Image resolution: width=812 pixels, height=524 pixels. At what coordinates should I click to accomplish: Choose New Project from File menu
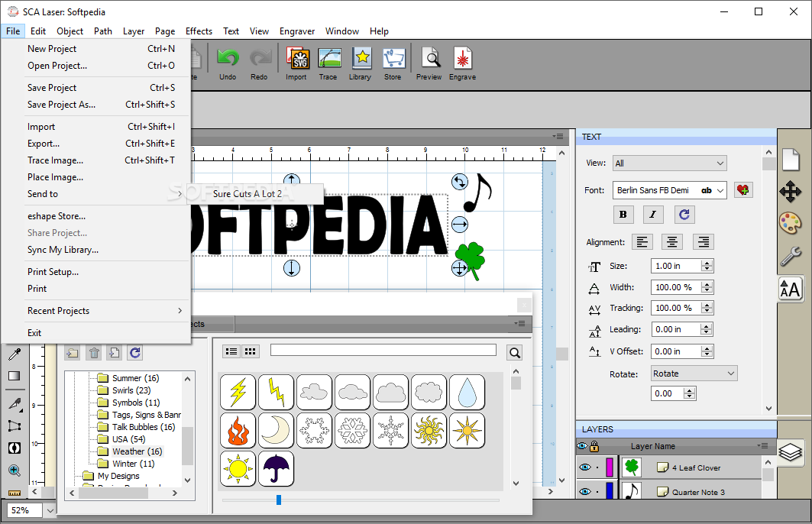coord(96,49)
